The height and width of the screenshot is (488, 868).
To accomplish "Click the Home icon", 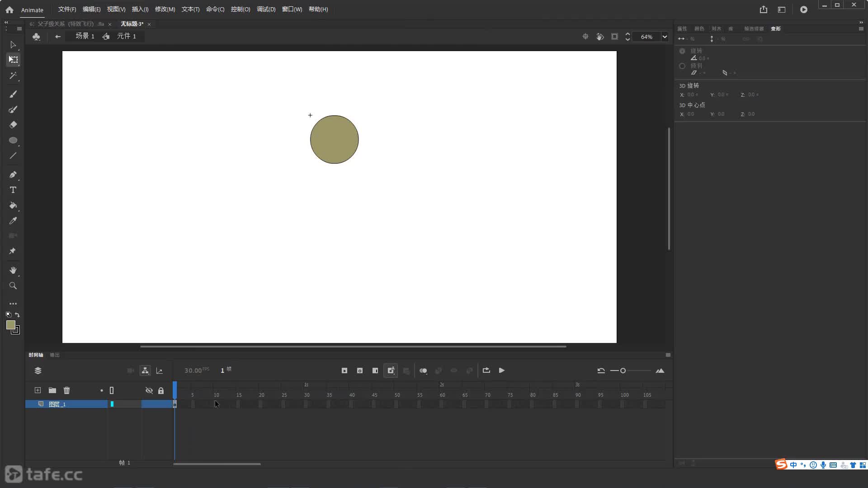I will [x=9, y=9].
